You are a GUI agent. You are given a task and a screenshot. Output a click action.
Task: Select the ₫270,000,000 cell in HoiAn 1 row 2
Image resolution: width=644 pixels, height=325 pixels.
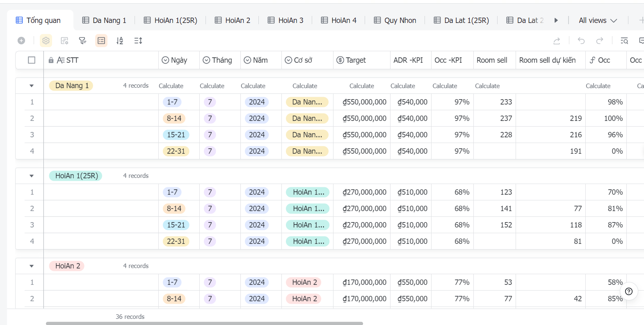pos(361,209)
